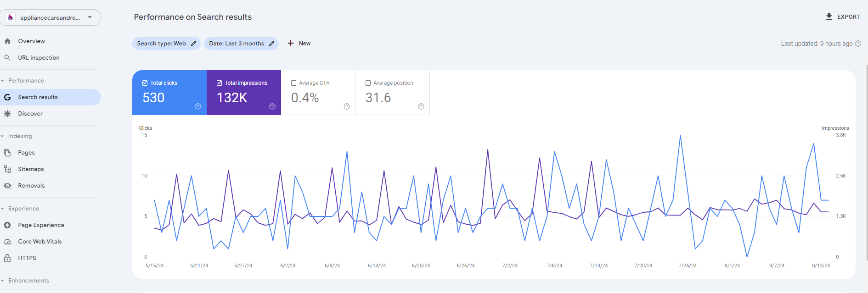This screenshot has height=293, width=868.
Task: Uncheck the Total clicks checkbox
Action: 145,83
